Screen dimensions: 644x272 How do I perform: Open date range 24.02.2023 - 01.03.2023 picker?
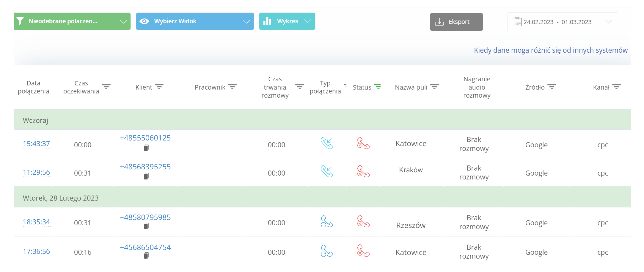tap(563, 22)
